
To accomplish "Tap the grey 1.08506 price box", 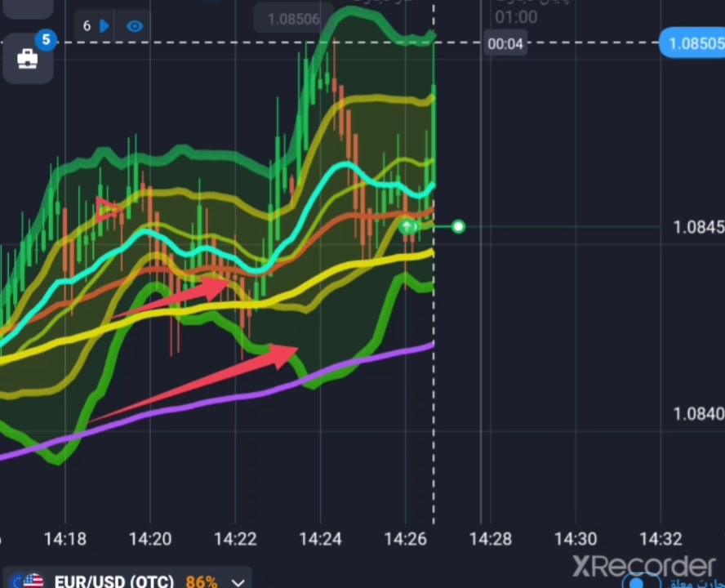I will [x=294, y=19].
